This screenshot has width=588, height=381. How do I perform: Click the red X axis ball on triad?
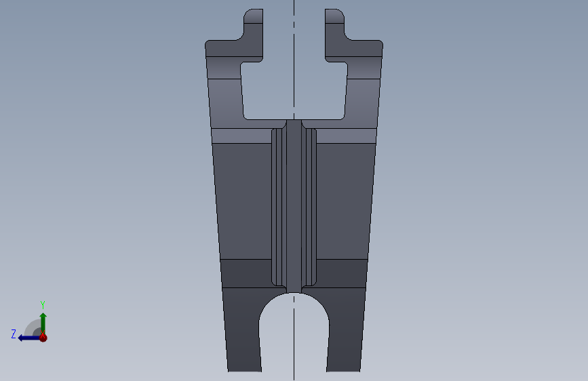(x=43, y=338)
